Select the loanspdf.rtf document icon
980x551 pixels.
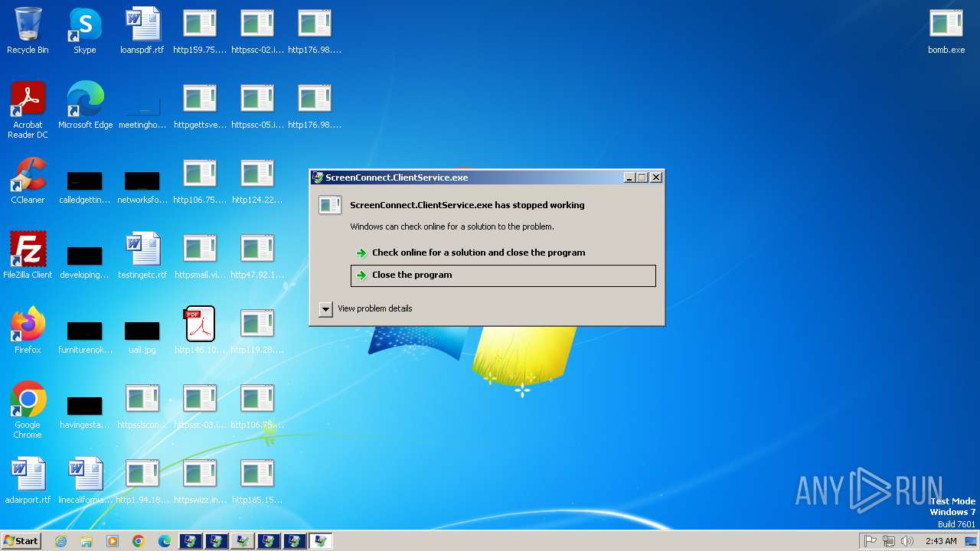(142, 31)
